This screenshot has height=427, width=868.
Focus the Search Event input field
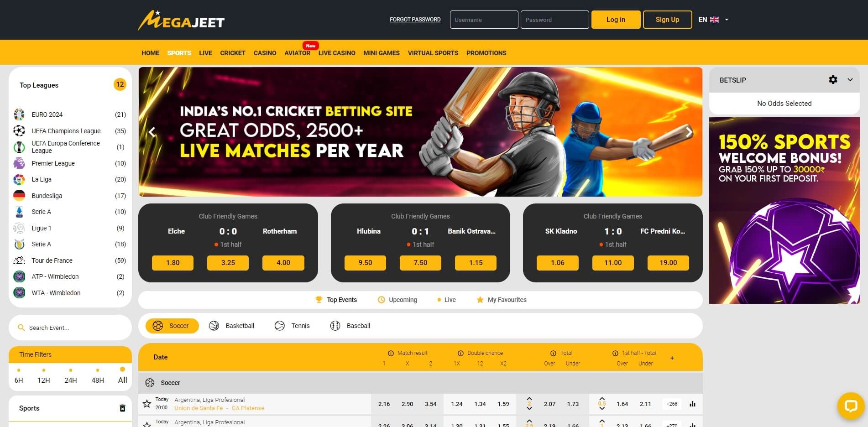click(x=70, y=328)
